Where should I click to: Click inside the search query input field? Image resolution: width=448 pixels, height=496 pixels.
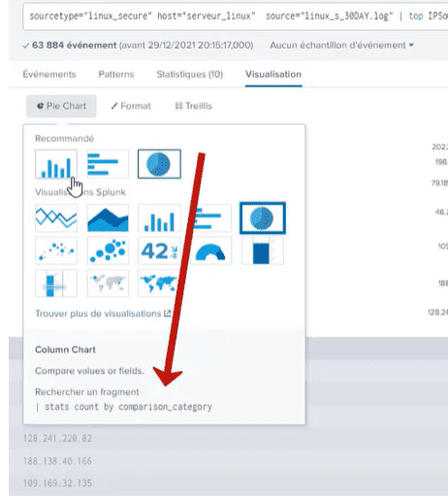(236, 17)
